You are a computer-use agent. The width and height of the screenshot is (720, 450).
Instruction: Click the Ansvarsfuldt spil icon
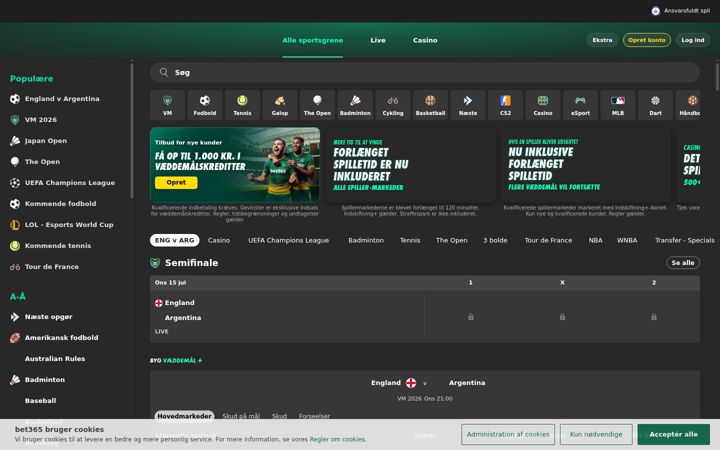[656, 11]
